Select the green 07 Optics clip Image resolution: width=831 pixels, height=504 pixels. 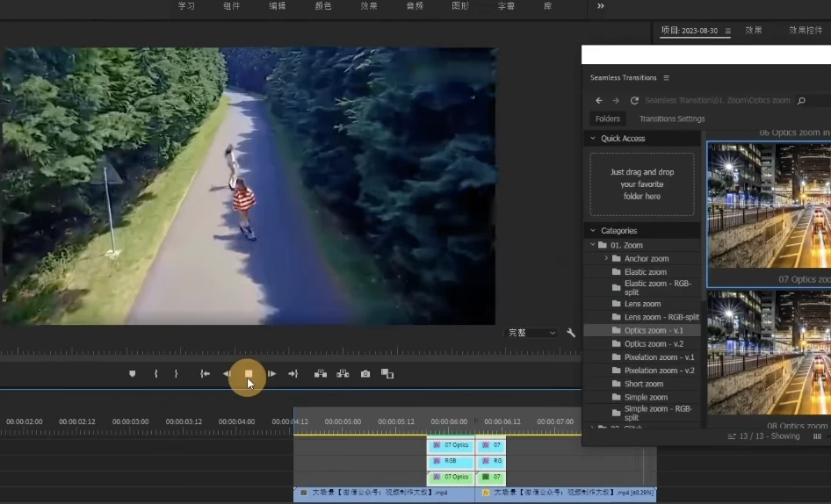tap(451, 477)
